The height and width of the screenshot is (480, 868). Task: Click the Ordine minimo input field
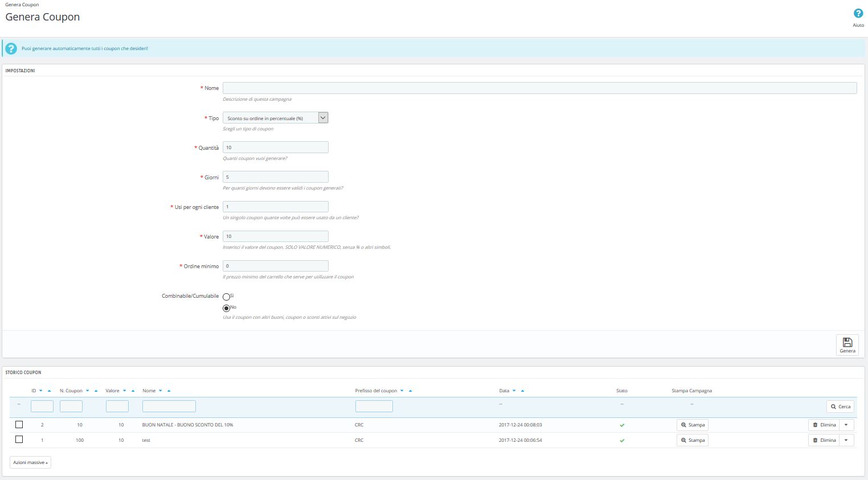click(x=275, y=266)
